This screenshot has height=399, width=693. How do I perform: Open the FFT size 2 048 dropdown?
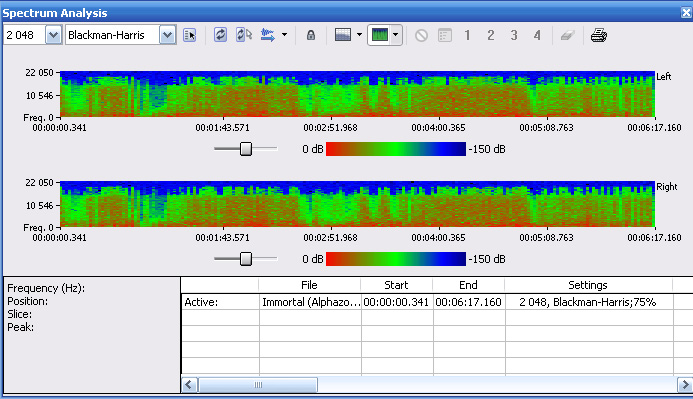pos(53,35)
